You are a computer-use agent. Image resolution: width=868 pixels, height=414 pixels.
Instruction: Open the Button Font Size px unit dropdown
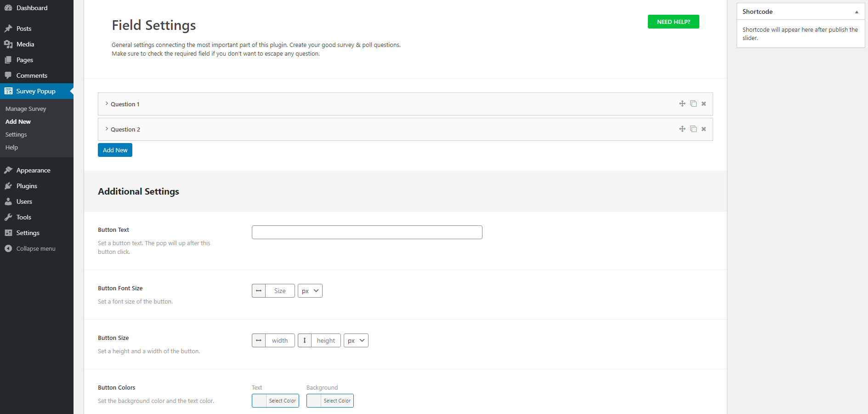tap(310, 291)
